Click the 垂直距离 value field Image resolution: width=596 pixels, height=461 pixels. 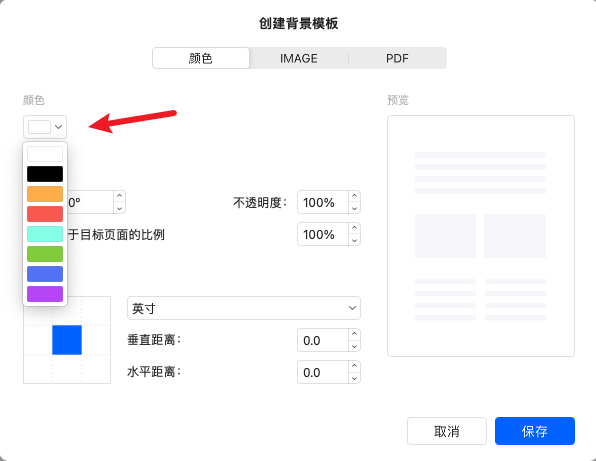(x=323, y=340)
